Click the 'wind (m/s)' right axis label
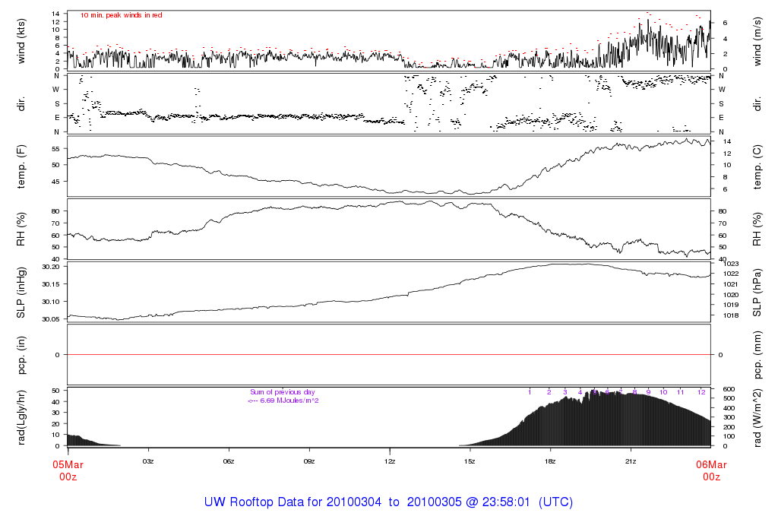Screen dimensions: 778x532 757,40
